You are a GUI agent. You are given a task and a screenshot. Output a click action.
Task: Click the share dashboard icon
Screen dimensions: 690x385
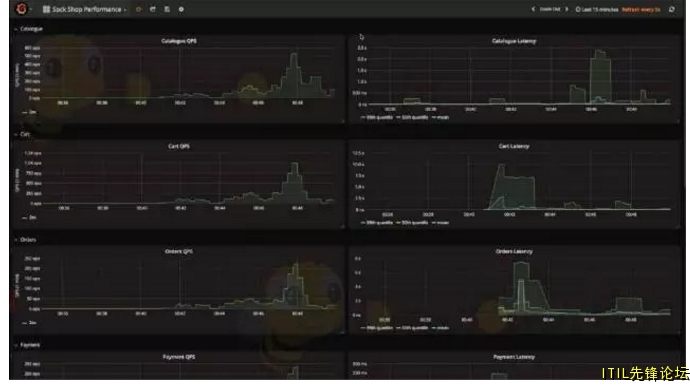153,9
